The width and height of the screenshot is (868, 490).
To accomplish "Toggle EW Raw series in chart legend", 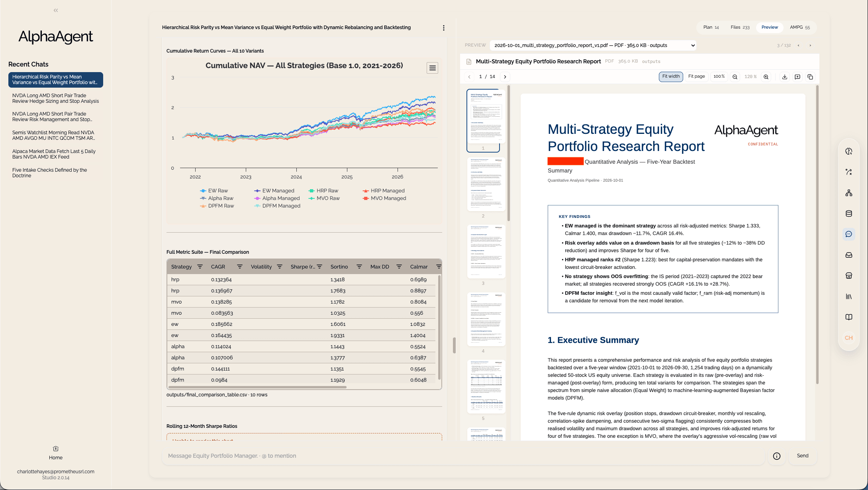I will point(214,191).
